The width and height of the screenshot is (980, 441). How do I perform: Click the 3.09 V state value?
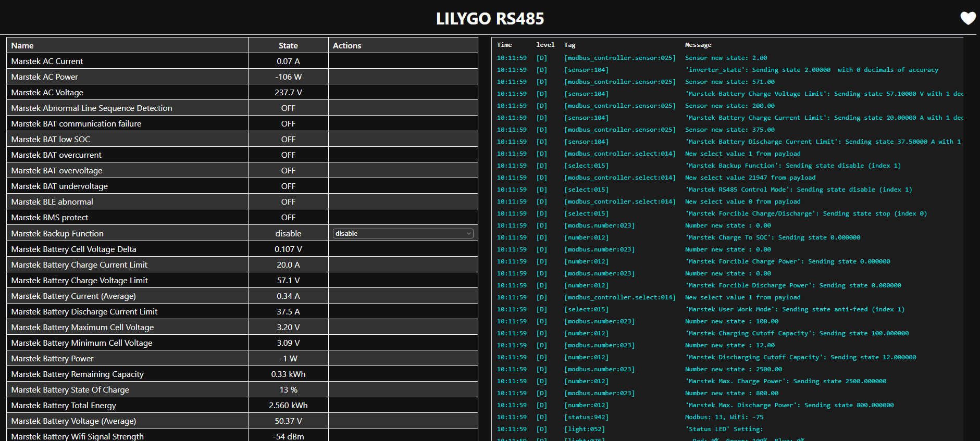coord(288,343)
